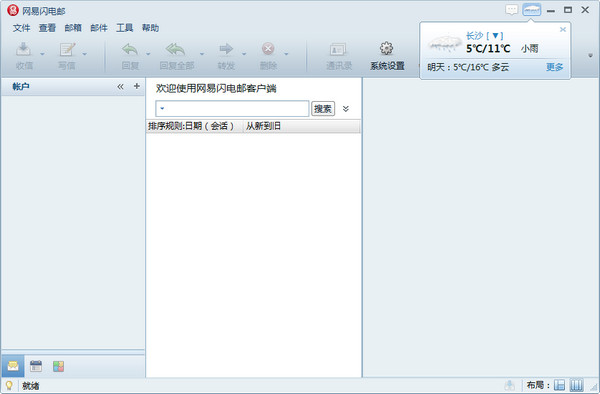Image resolution: width=600 pixels, height=394 pixels.
Task: Click the 收信 receive mail icon
Action: pos(24,49)
